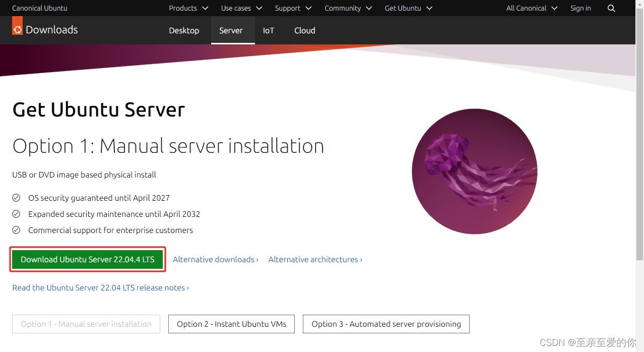Click 'OS security guaranteed until April 2027'

coord(99,198)
